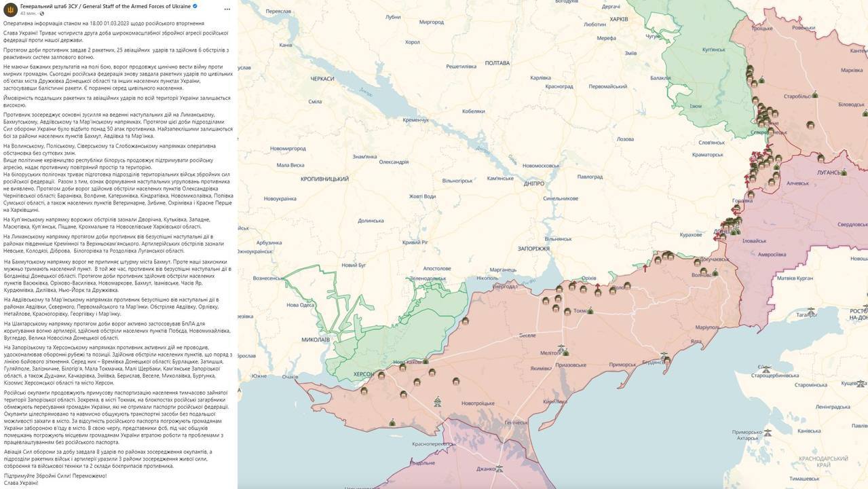Open the post options three-dots menu
This screenshot has width=868, height=489.
point(227,10)
